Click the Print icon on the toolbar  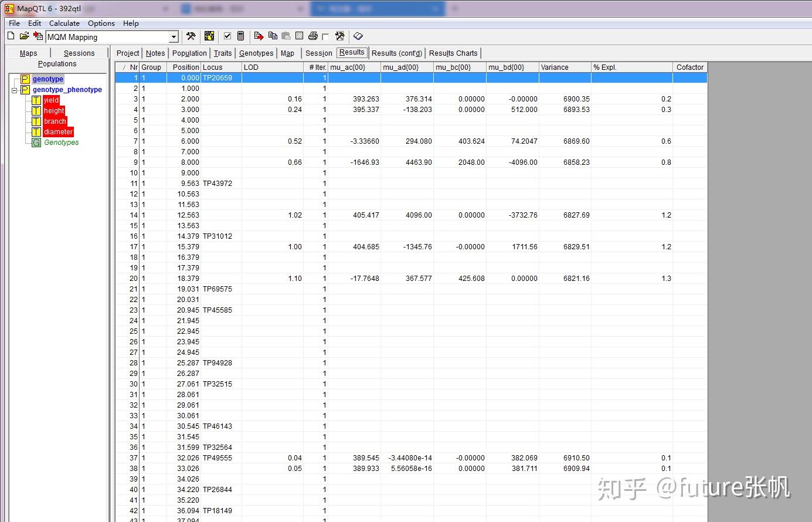coord(312,36)
